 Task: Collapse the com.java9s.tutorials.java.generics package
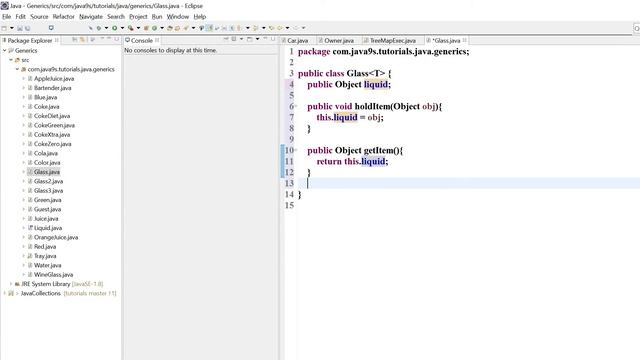[x=17, y=69]
